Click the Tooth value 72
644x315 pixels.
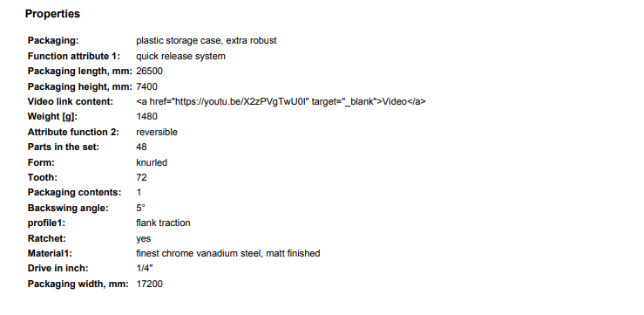(x=141, y=177)
